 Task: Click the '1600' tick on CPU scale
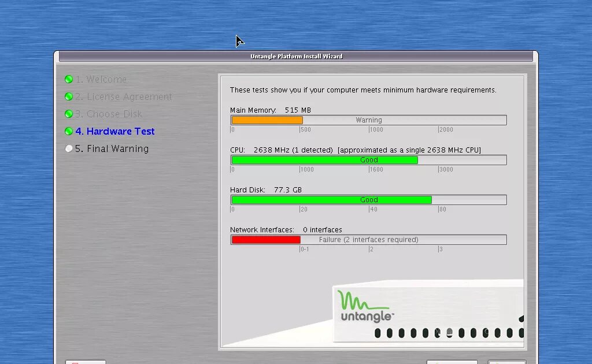(x=376, y=170)
